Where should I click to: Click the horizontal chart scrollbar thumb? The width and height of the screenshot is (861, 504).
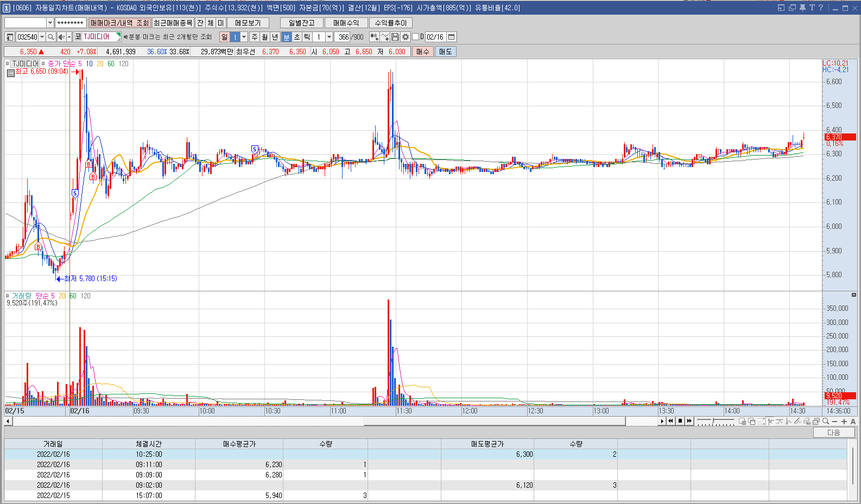495,421
